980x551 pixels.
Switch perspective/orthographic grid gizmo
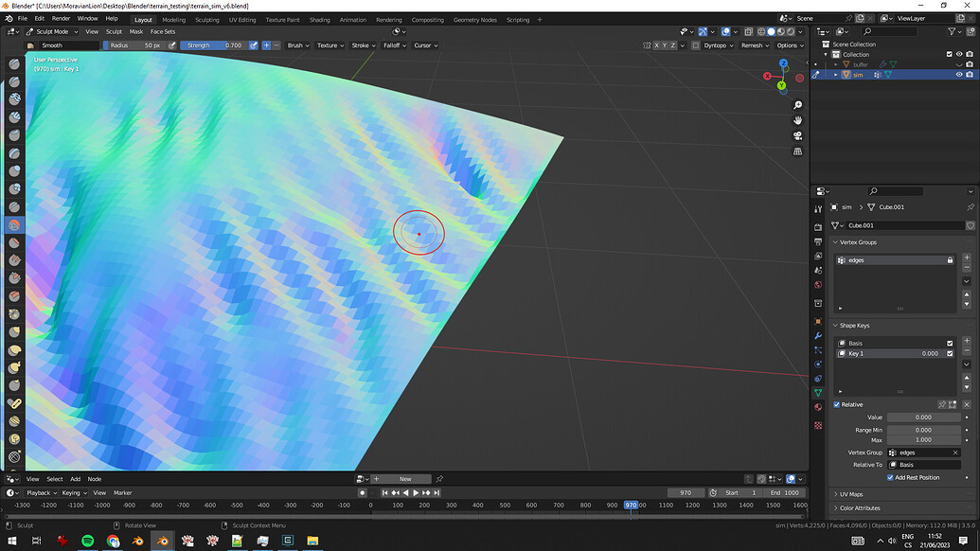click(797, 151)
